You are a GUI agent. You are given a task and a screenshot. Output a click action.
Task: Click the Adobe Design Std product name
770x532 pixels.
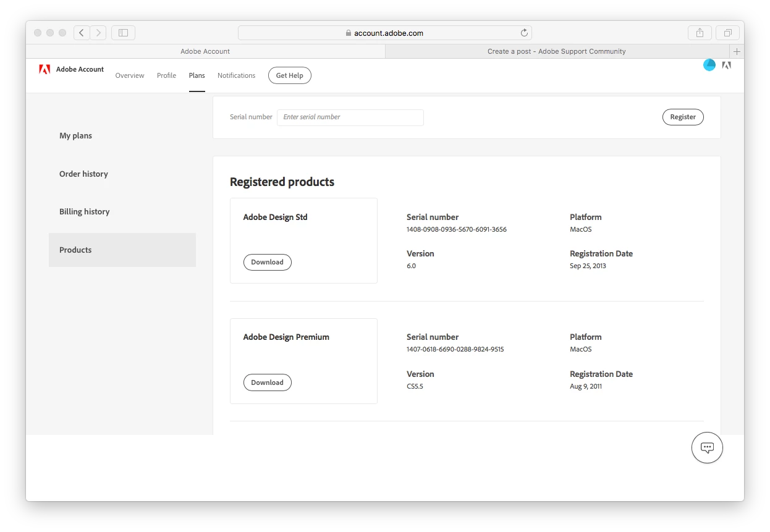point(275,217)
